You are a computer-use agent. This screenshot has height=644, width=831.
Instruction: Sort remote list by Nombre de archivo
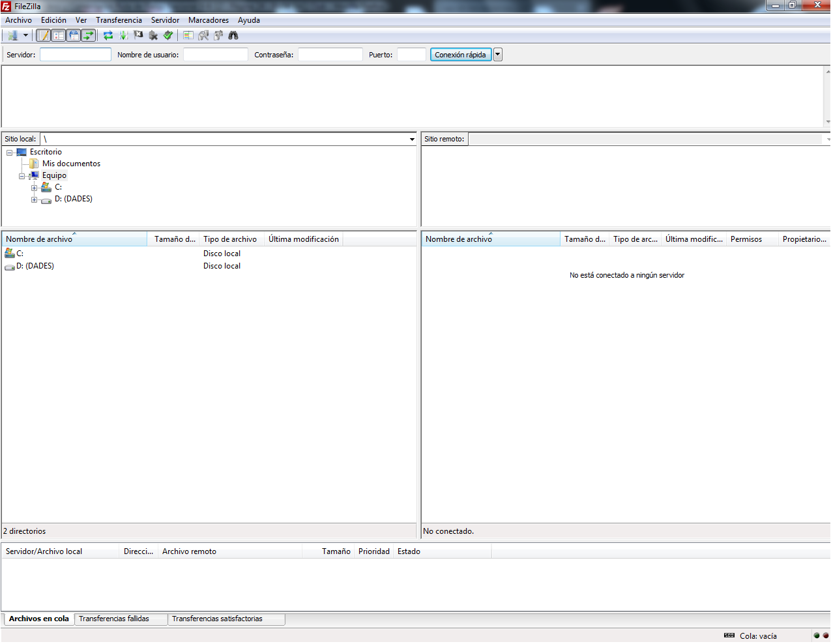pyautogui.click(x=491, y=239)
